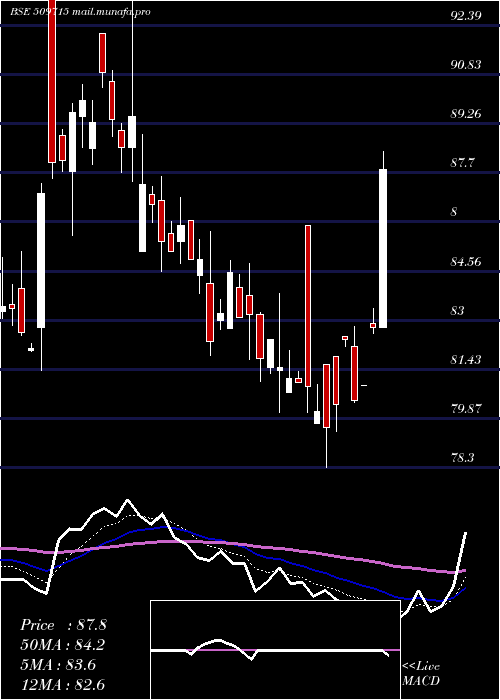Image resolution: width=500 pixels, height=700 pixels.
Task: Click the 5MA : 83.6 readout
Action: pos(58,665)
